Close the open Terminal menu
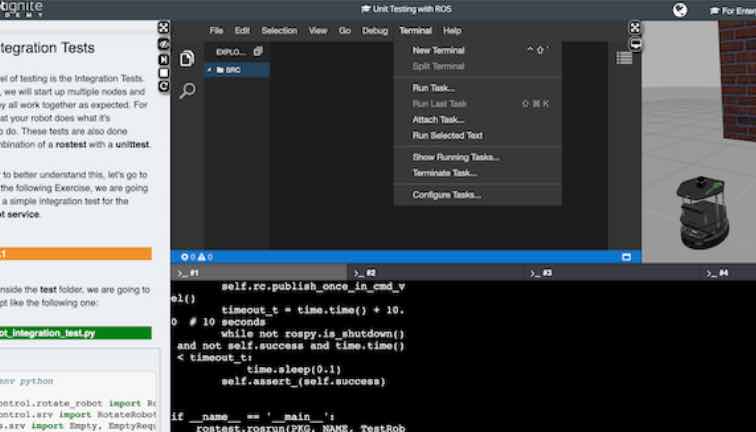The width and height of the screenshot is (756, 432). (x=416, y=30)
